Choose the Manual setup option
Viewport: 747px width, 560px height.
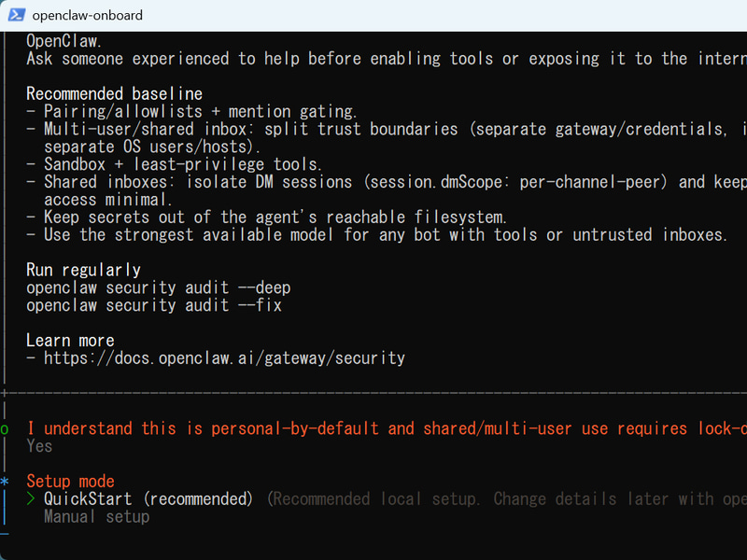pos(97,517)
